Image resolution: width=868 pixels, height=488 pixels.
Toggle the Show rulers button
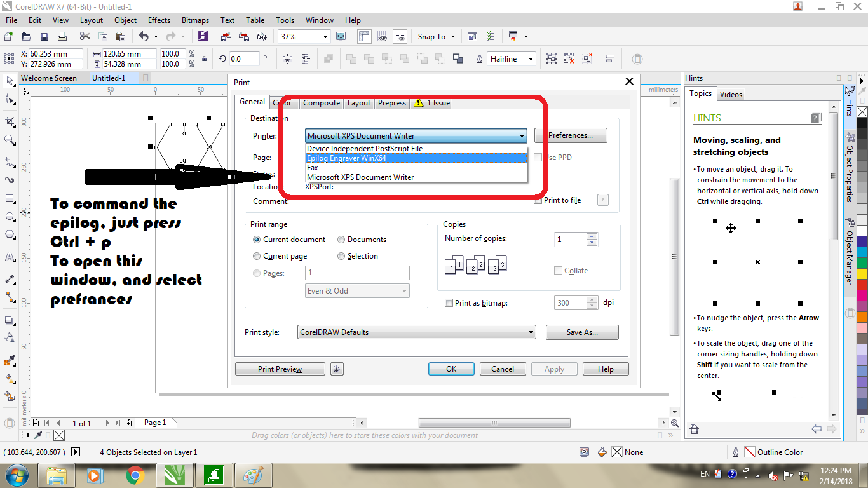pyautogui.click(x=364, y=37)
